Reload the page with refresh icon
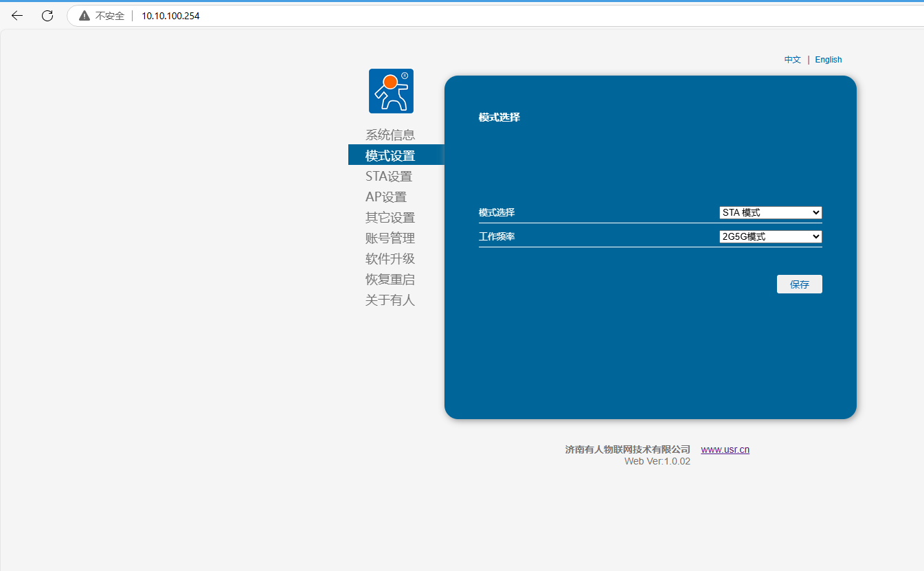Image resolution: width=924 pixels, height=571 pixels. [47, 16]
